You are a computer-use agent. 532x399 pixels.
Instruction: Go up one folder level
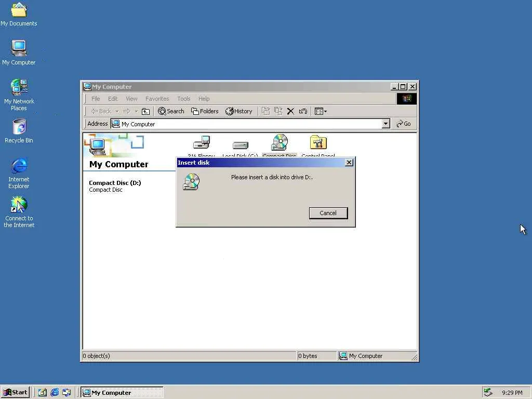coord(145,111)
